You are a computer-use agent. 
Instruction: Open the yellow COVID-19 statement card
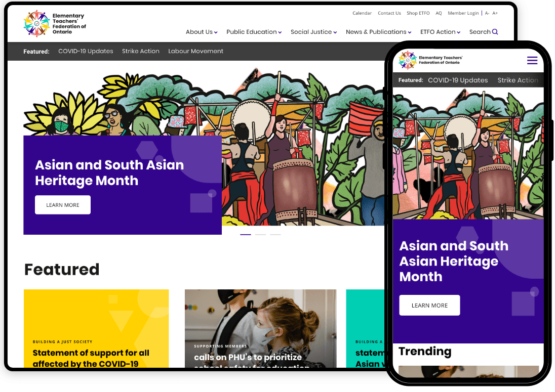[x=96, y=329]
